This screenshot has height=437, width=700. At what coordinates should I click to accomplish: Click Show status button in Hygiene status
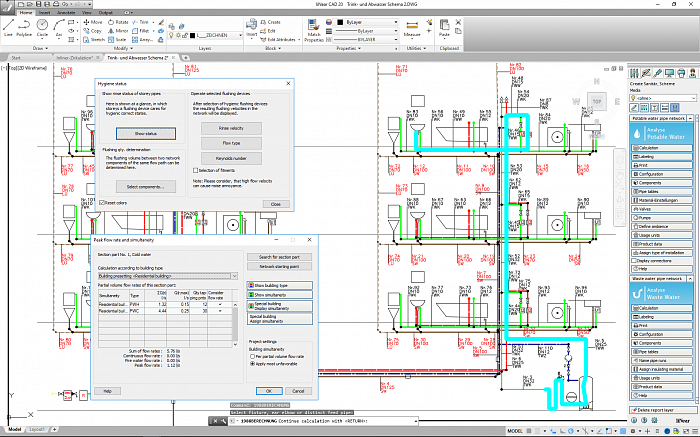(146, 133)
